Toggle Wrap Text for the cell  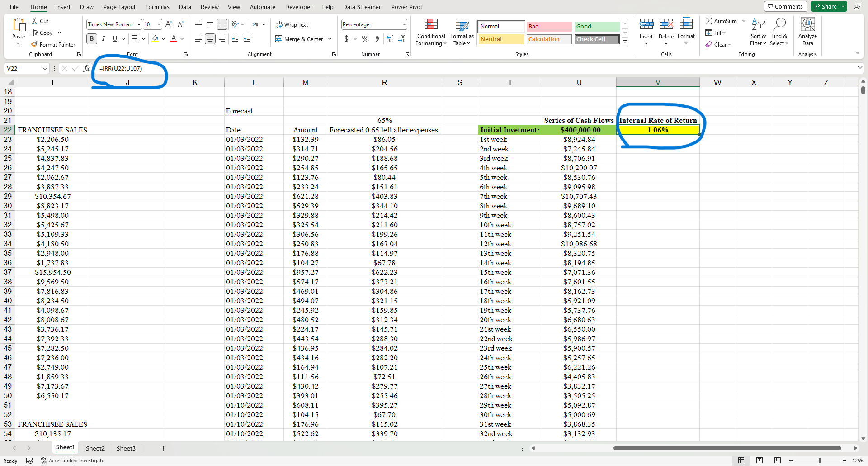coord(292,25)
